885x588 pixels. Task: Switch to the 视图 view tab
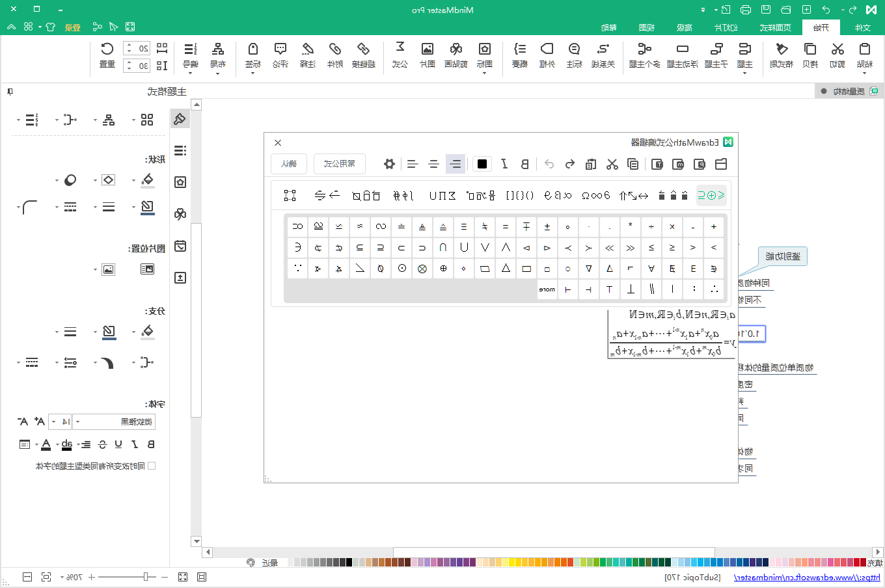pos(647,27)
